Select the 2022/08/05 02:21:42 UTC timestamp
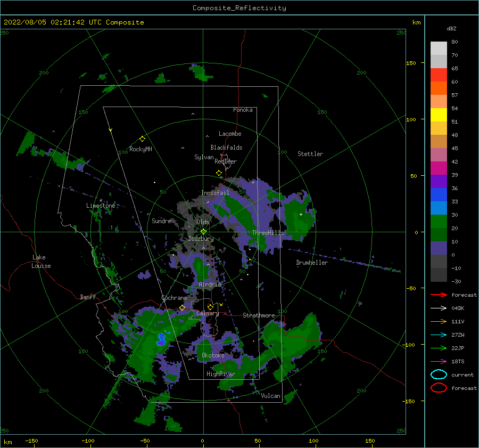Screen dimensions: 479x448 pos(48,22)
